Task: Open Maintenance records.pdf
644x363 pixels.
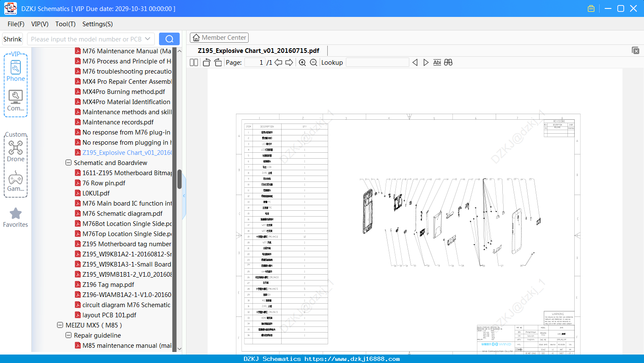Action: coord(114,122)
